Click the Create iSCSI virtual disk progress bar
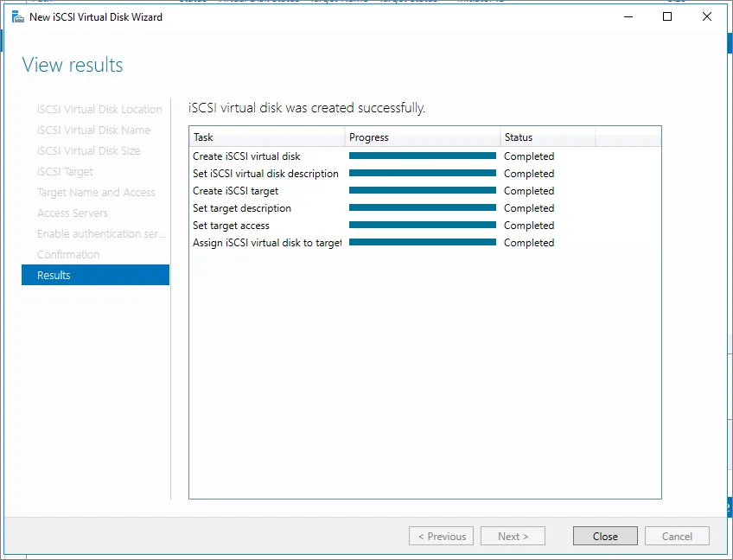 point(422,156)
